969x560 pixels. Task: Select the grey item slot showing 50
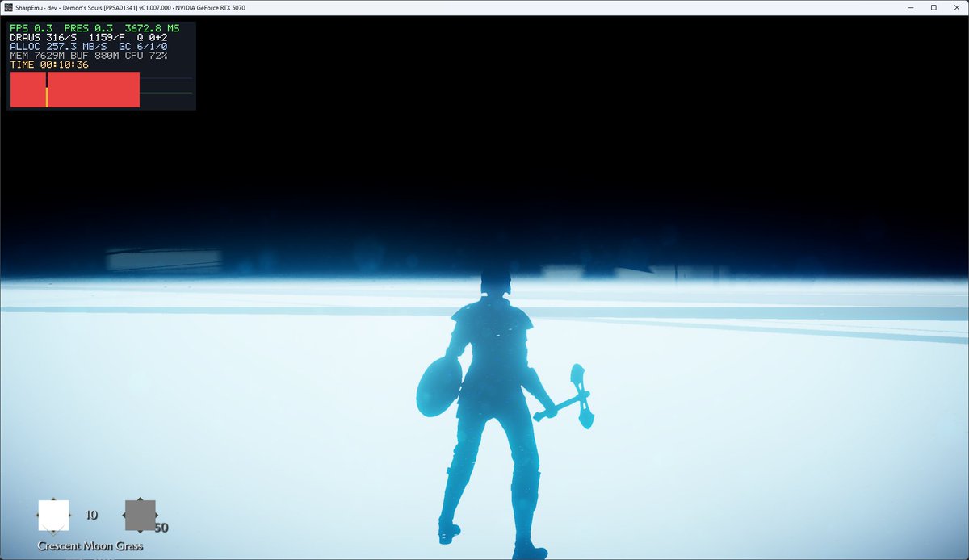[x=140, y=515]
